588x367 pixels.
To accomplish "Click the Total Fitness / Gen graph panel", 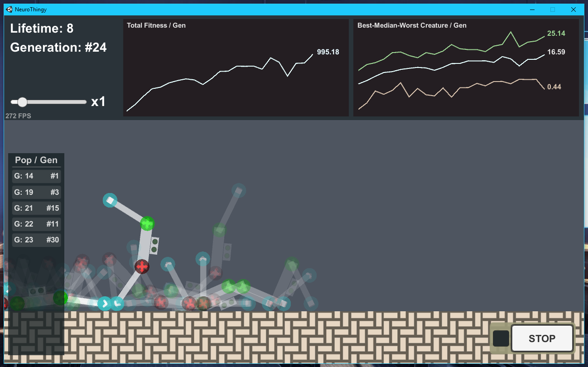I will [x=236, y=68].
